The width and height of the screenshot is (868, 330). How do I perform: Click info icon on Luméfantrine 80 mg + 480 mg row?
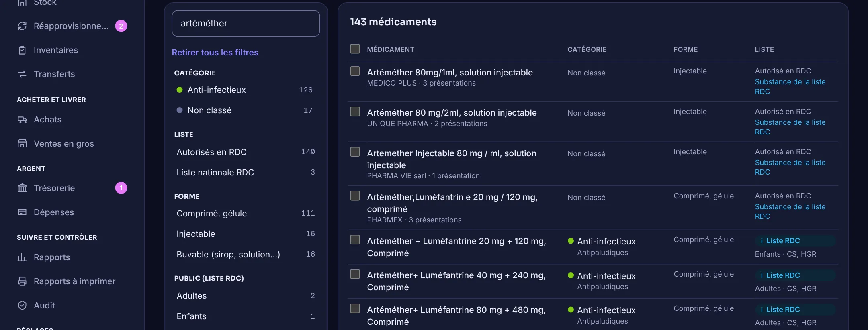point(762,310)
